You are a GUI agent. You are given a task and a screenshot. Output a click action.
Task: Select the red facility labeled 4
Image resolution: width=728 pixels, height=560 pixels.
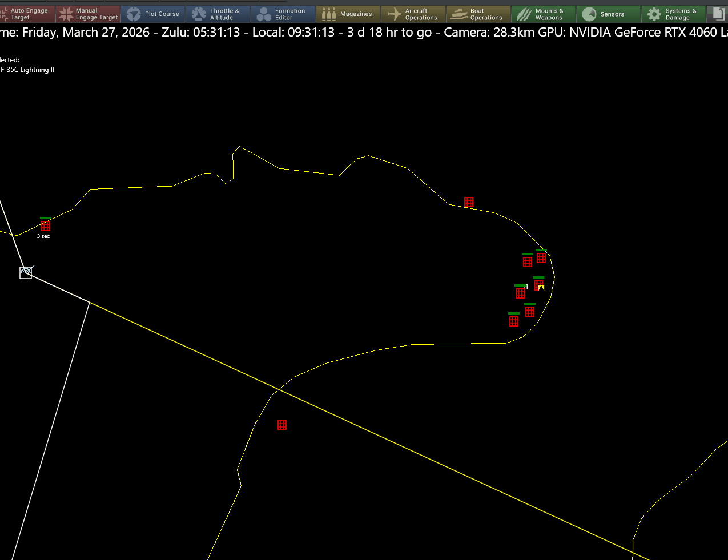pyautogui.click(x=520, y=293)
